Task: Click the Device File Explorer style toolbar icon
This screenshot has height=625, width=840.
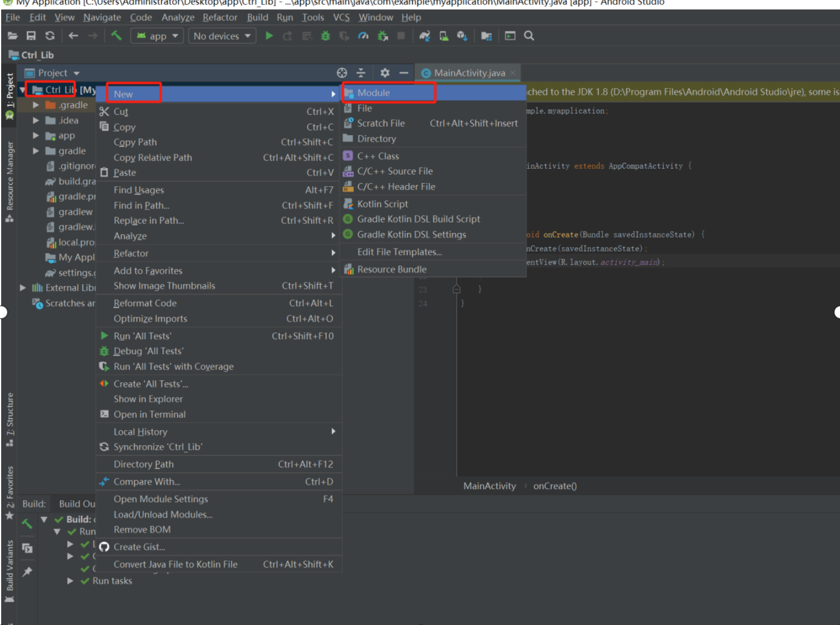Action: click(x=510, y=36)
